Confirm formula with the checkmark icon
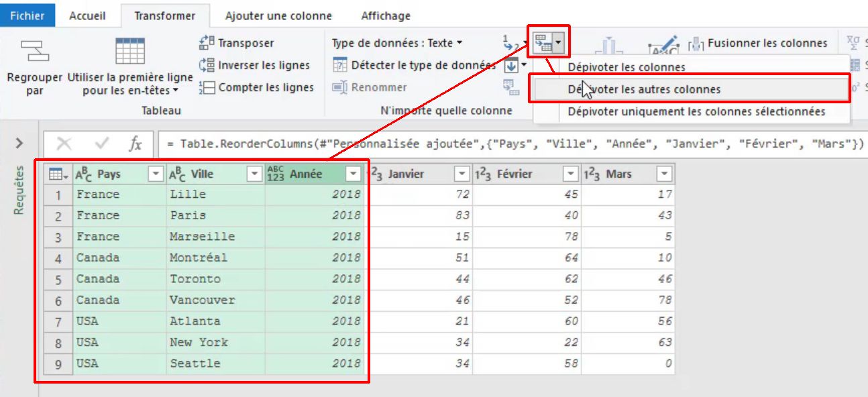This screenshot has width=868, height=397. point(103,144)
